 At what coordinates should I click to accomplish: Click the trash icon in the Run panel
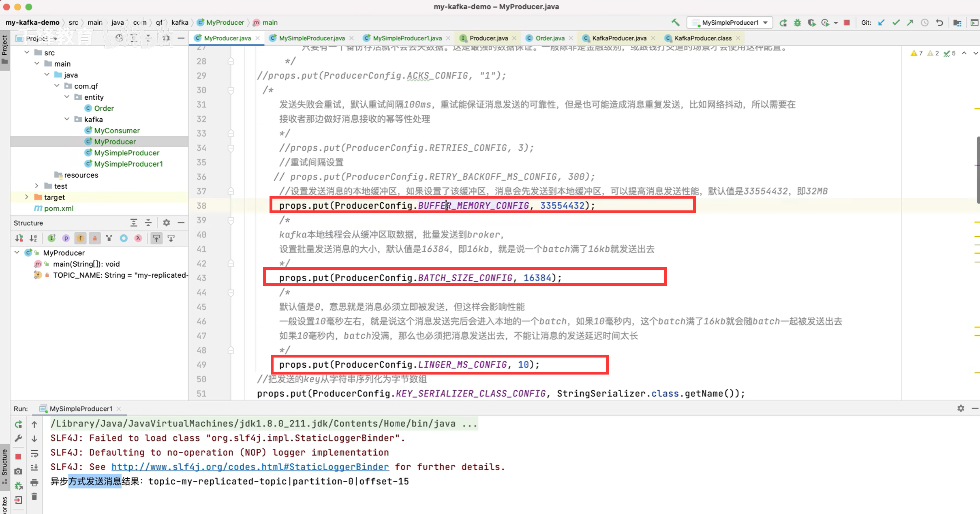click(x=34, y=497)
